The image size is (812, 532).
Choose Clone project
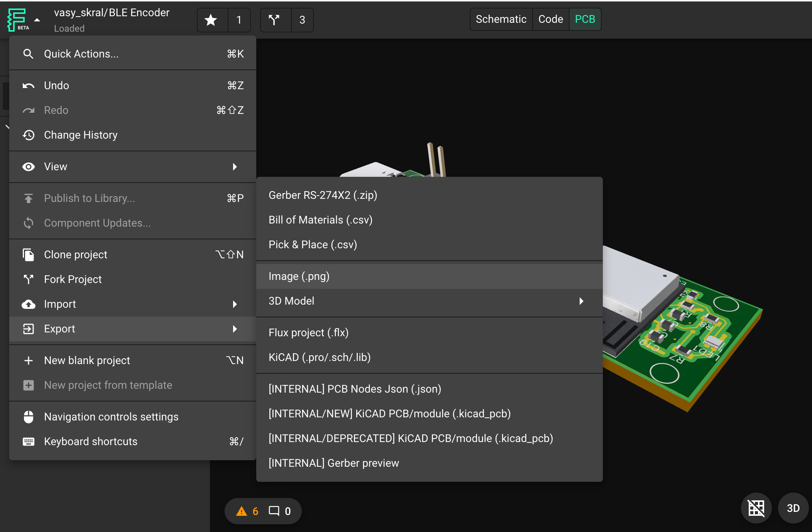click(x=133, y=254)
